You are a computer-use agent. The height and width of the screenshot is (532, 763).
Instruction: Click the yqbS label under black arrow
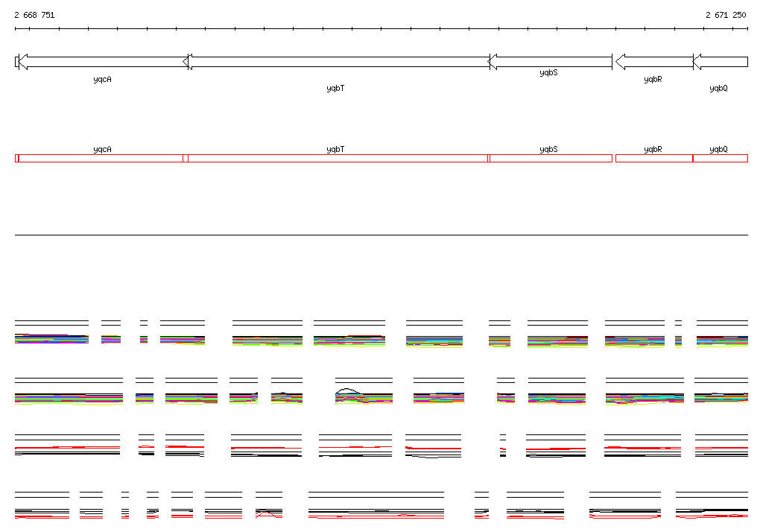click(548, 72)
